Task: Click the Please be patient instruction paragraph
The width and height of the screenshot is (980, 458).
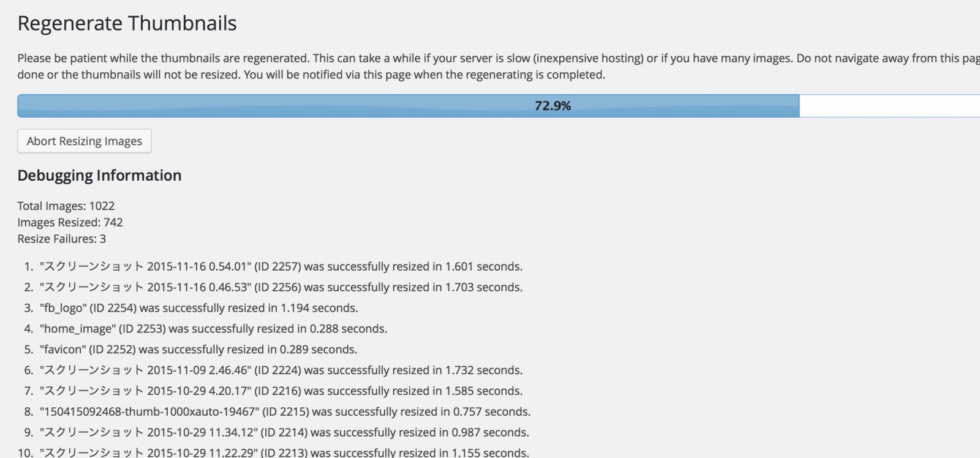Action: pos(499,67)
